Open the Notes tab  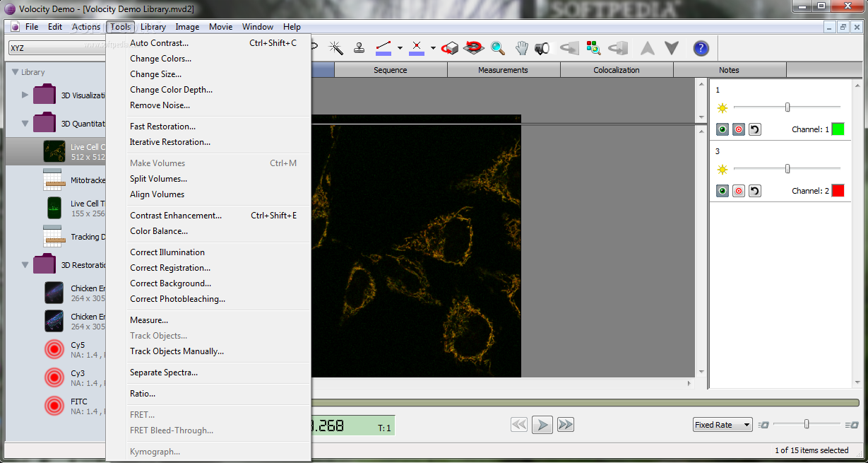pos(729,70)
